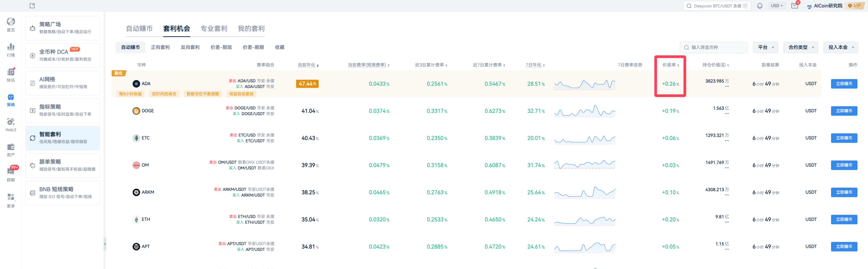Select the 价差-期期 filter tab
868x269 pixels.
253,47
